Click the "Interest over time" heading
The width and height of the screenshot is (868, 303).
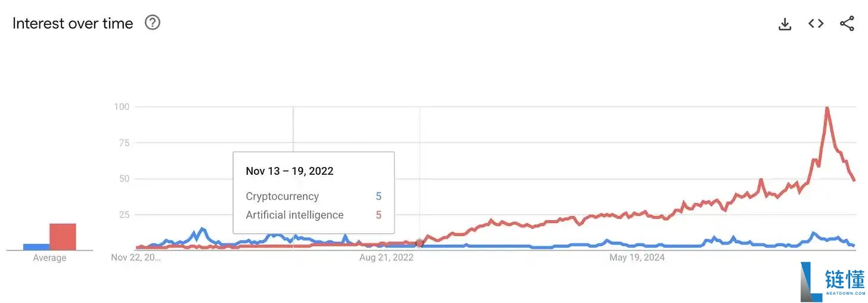point(73,23)
